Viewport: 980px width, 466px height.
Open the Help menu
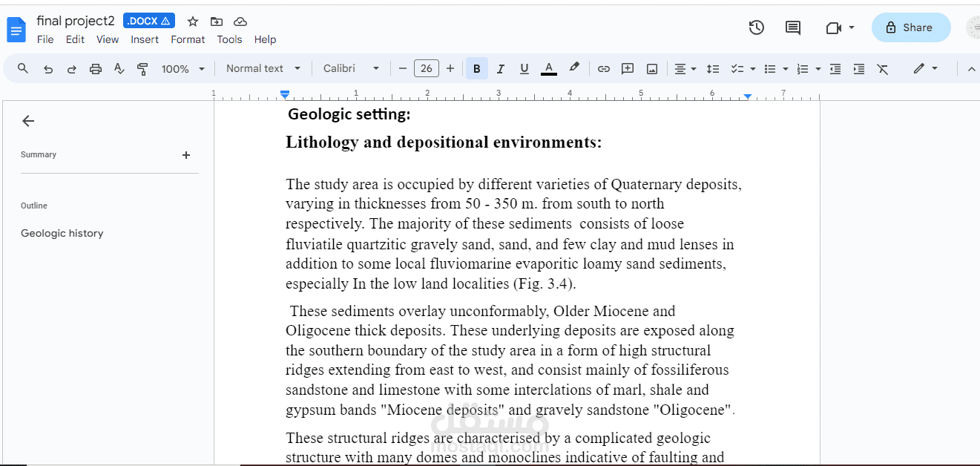[x=265, y=39]
